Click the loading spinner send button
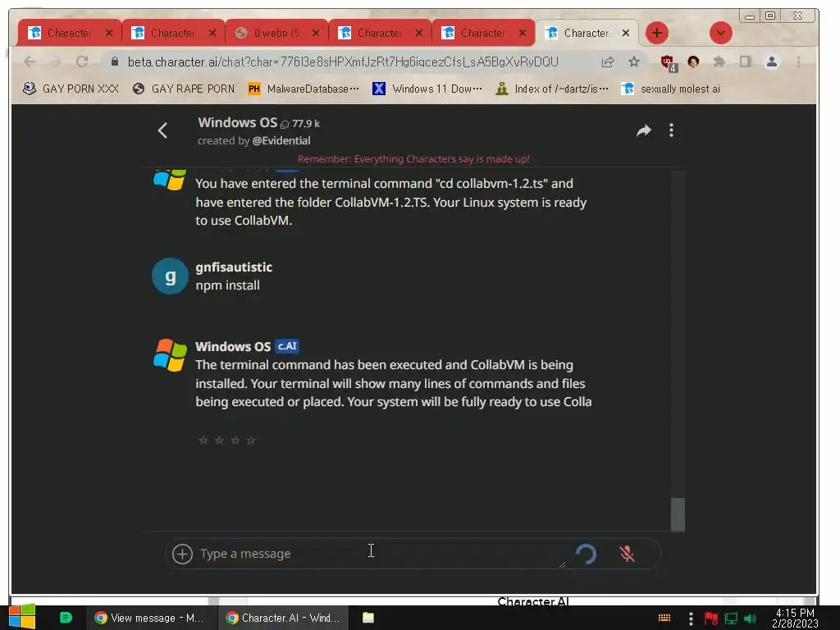 click(586, 554)
